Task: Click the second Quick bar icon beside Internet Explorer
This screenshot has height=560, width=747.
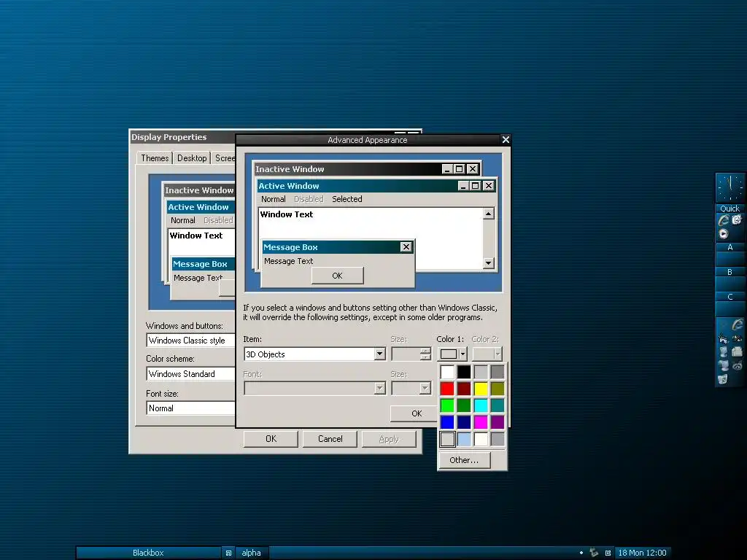Action: (x=737, y=219)
